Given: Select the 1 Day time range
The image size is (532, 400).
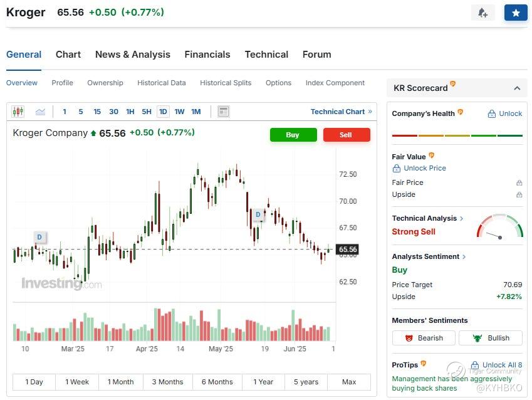Looking at the screenshot, I should pos(34,382).
